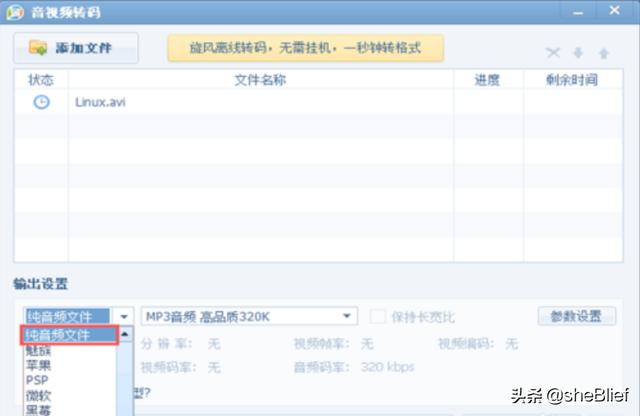Viewport: 640px width, 416px height.
Task: Click the 参数设置 button
Action: tap(576, 316)
